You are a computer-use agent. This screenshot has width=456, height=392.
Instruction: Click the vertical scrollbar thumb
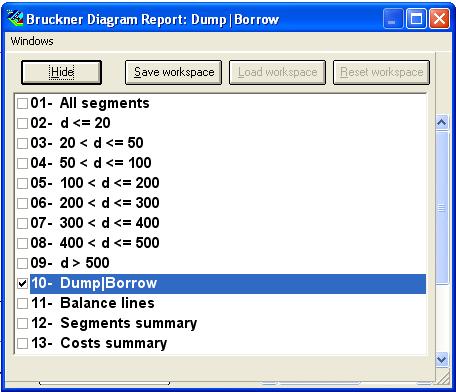click(x=442, y=208)
